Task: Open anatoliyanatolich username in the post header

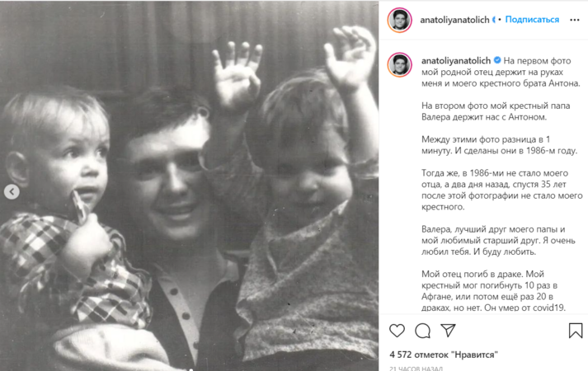Action: click(x=454, y=20)
